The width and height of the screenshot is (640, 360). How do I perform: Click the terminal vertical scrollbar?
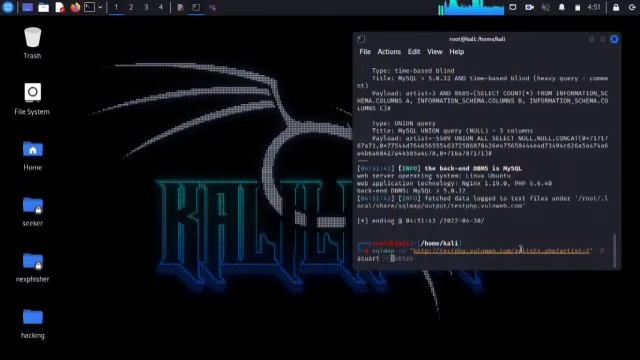pos(615,251)
